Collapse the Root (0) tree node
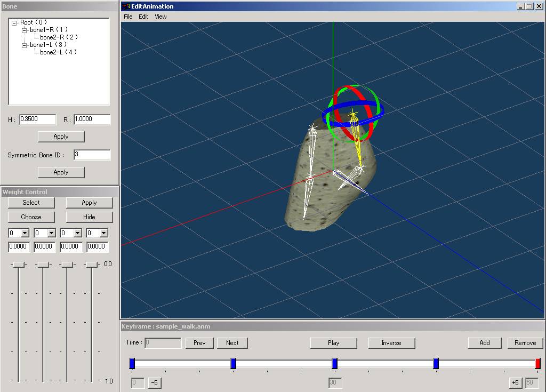Viewport: 546px width, 392px height. [14, 23]
